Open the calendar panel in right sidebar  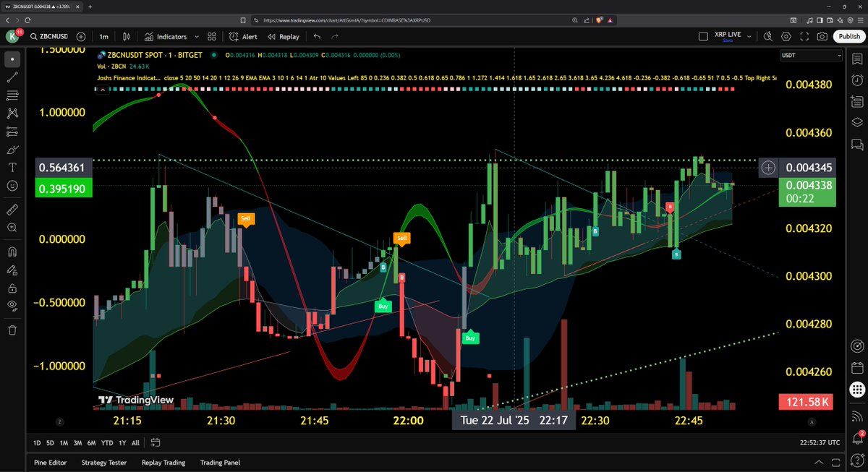click(857, 367)
